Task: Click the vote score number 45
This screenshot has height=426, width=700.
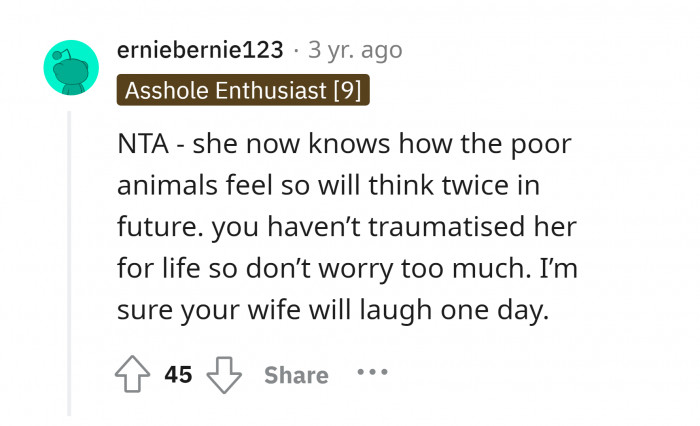Action: tap(178, 375)
